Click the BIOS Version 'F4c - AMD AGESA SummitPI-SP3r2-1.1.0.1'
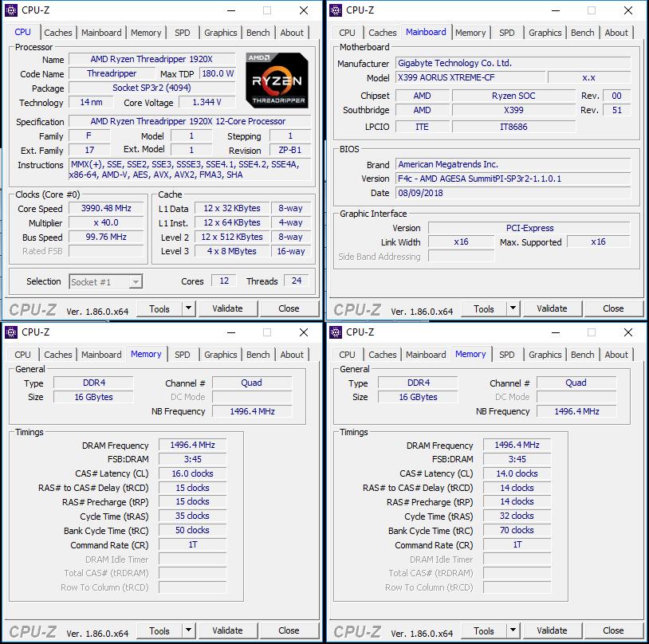 pyautogui.click(x=513, y=179)
